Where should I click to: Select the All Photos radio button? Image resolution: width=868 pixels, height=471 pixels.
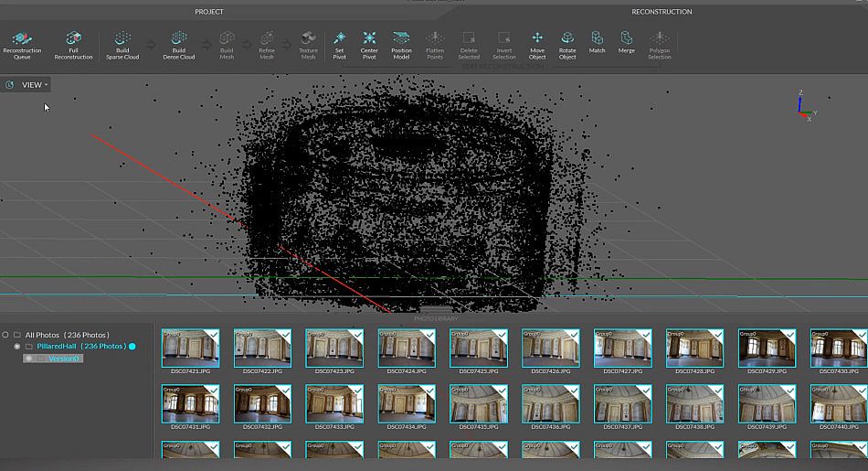[5, 335]
